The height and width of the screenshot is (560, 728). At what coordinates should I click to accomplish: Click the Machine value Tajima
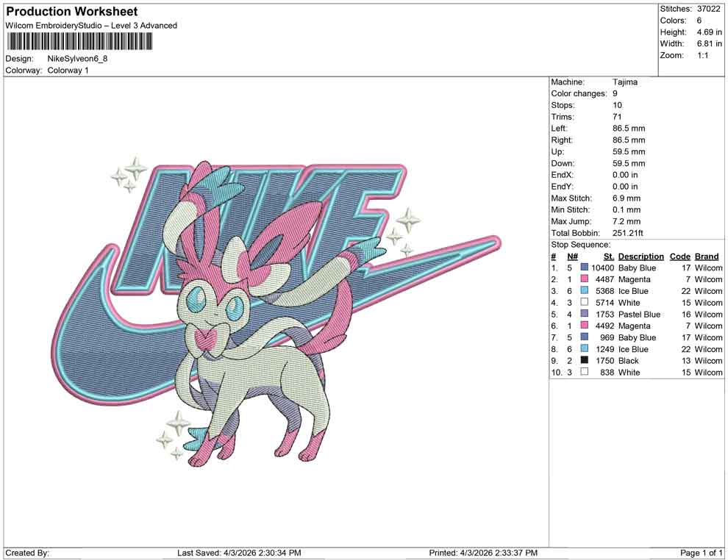[624, 82]
